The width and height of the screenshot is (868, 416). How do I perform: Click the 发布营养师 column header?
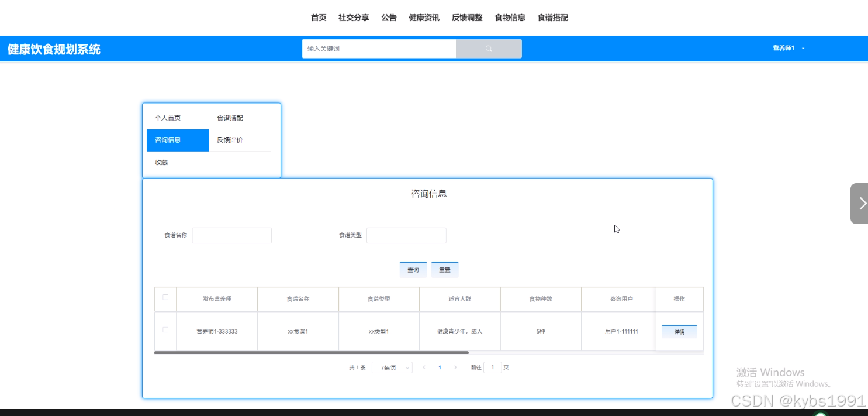pos(217,299)
